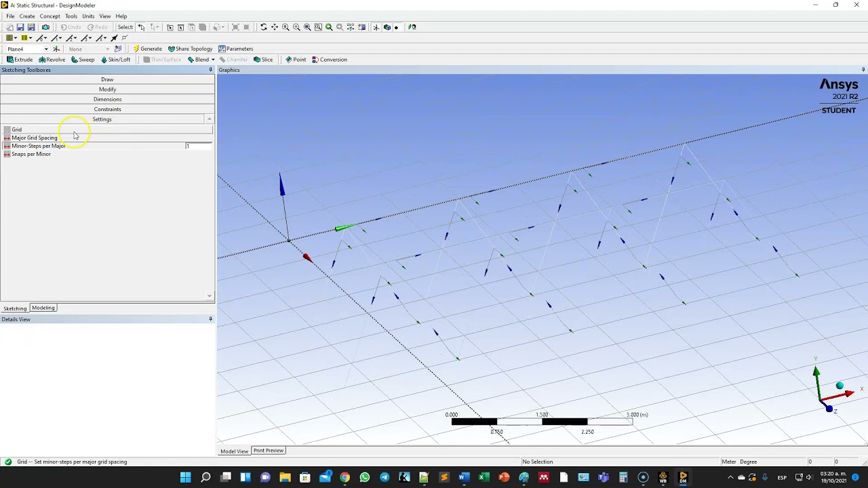Click the Extrude tool
The height and width of the screenshot is (488, 868).
pyautogui.click(x=20, y=60)
